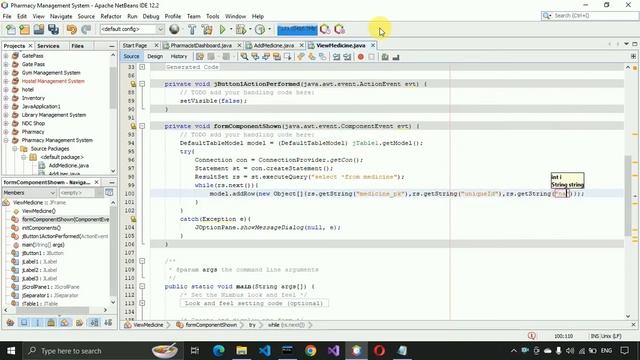Click the error indicator in status bar
640x360 pixels.
531,336
